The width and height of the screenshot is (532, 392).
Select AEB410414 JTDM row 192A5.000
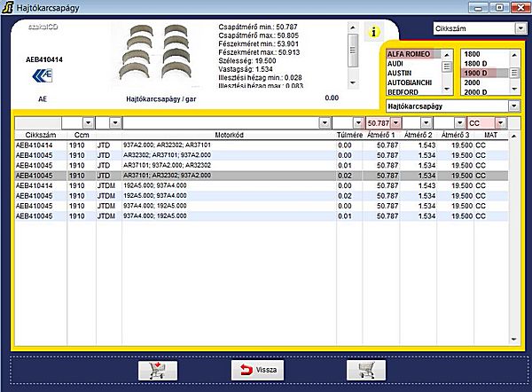262,186
